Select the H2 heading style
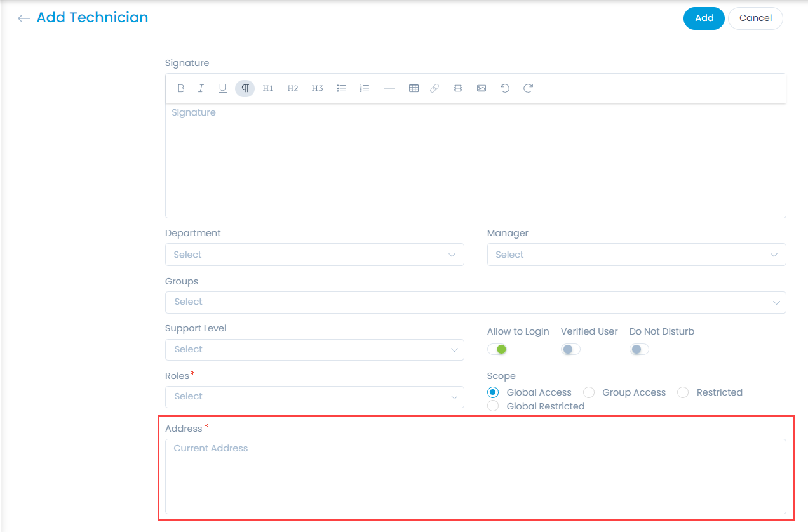The image size is (808, 532). [x=292, y=88]
